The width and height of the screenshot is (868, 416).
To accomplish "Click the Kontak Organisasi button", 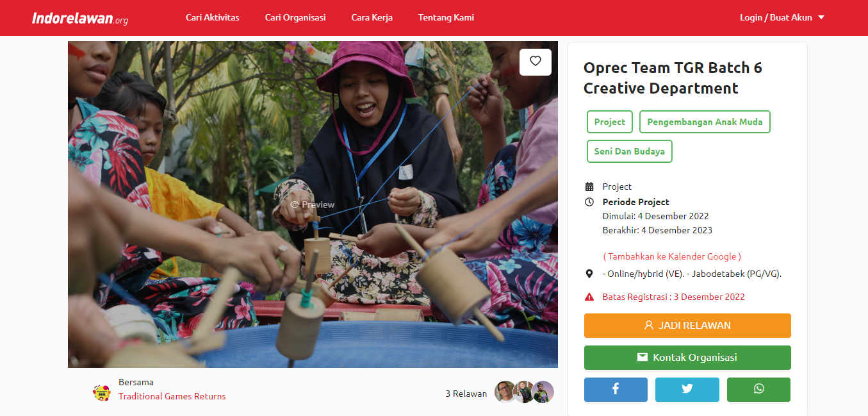I will 687,358.
